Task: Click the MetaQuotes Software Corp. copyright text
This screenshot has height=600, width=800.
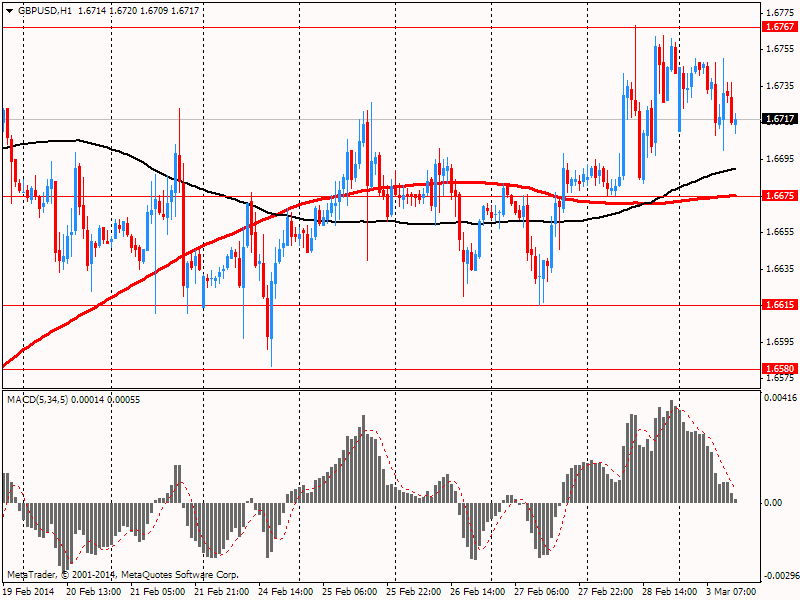Action: (180, 574)
